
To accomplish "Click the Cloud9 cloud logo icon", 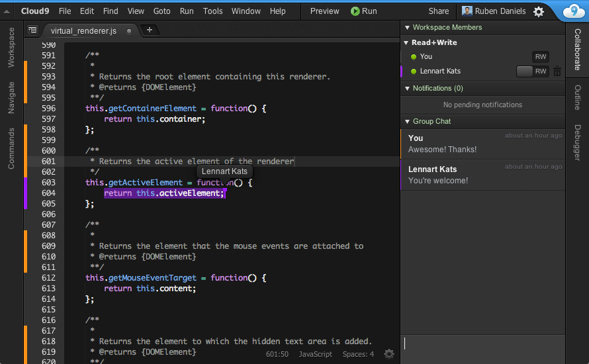I will click(x=574, y=11).
